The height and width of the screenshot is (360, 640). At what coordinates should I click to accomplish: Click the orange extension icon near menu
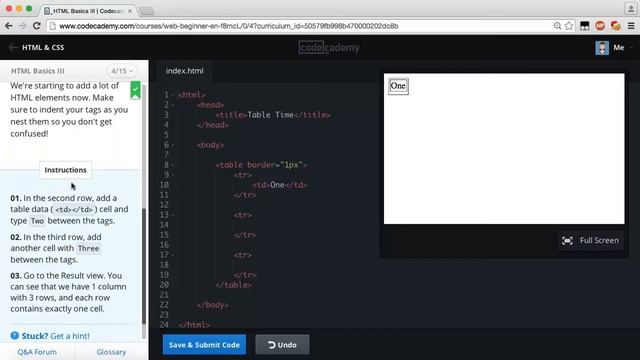(616, 26)
